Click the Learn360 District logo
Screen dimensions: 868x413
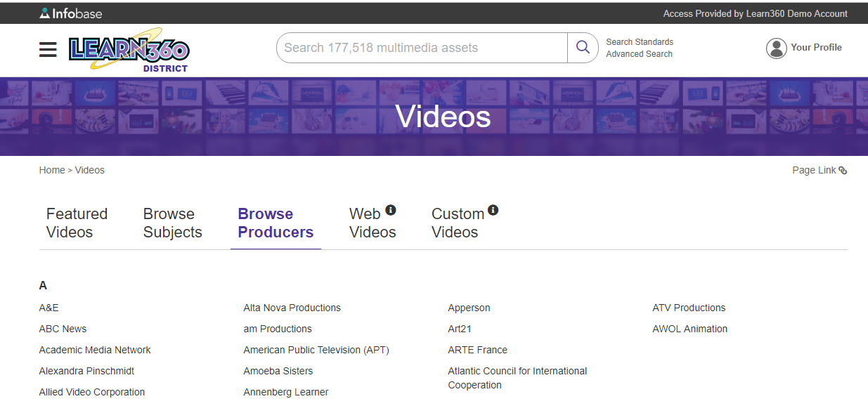click(129, 50)
